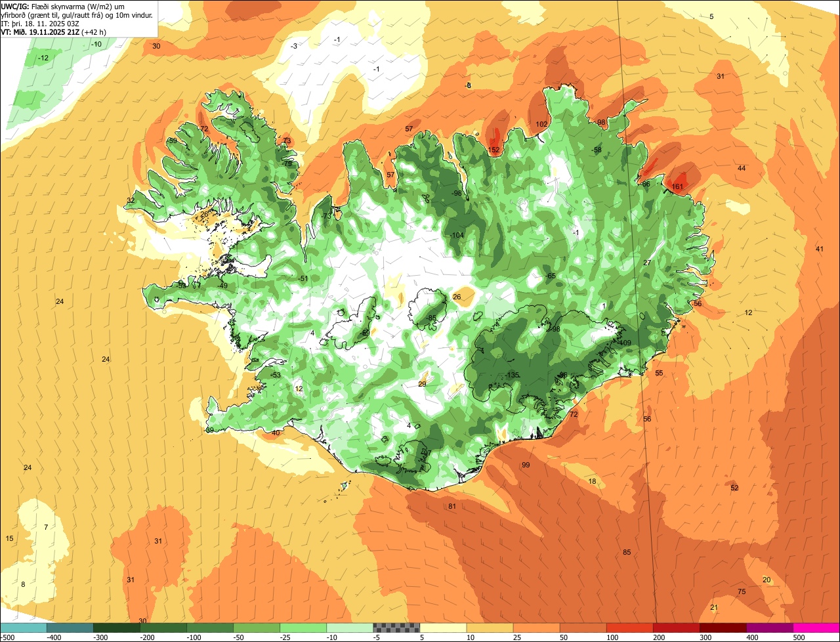The image size is (840, 642).
Task: Click the checkered -5 to 5 legend block
Action: click(x=396, y=627)
